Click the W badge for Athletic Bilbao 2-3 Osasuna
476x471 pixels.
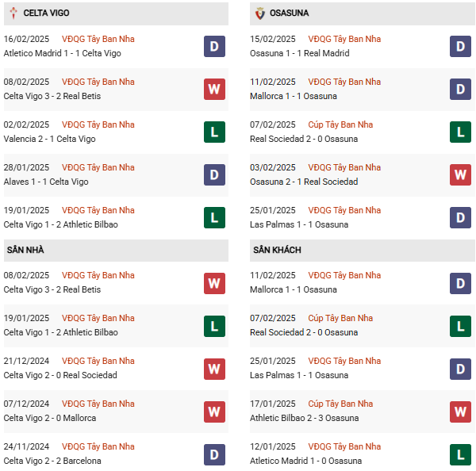pos(460,412)
